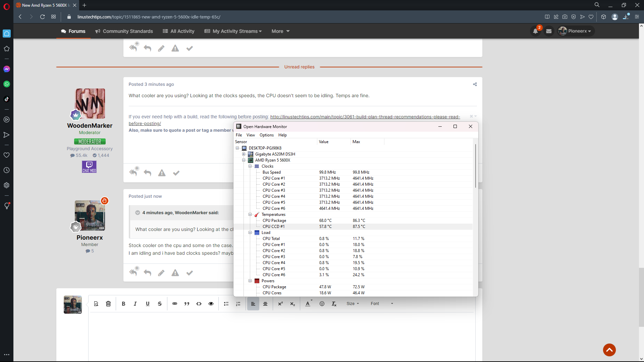Open WoodenMarker's profile name link
The height and width of the screenshot is (362, 644).
click(x=90, y=126)
